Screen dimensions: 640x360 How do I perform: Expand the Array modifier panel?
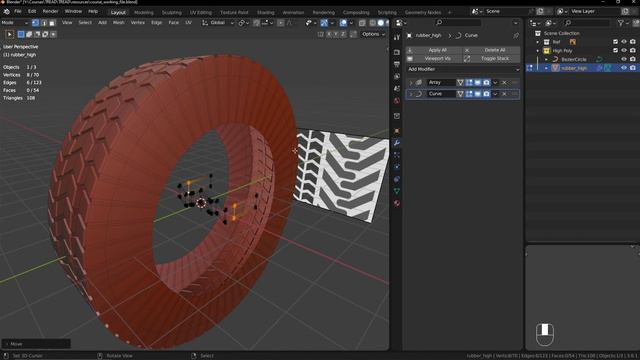click(x=411, y=82)
